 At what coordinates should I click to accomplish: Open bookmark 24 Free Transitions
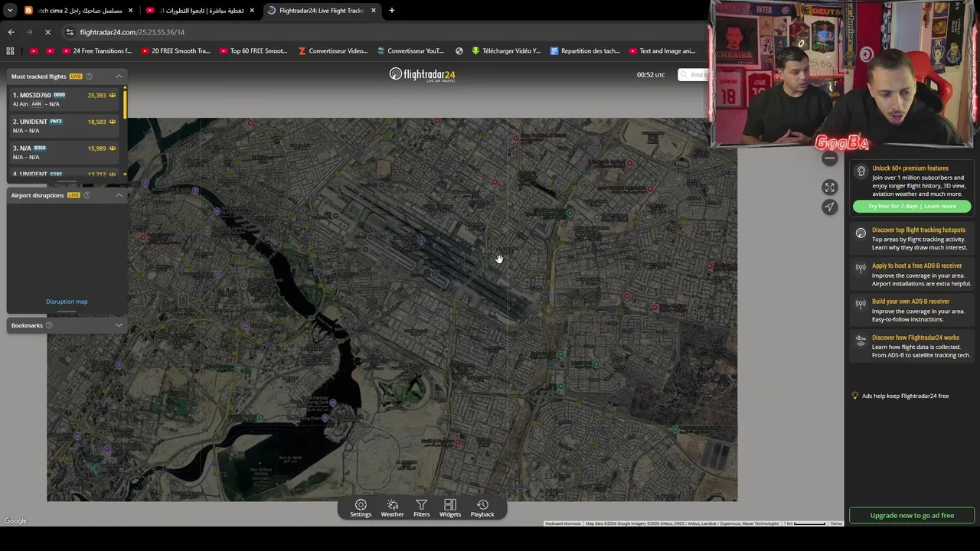tap(97, 51)
